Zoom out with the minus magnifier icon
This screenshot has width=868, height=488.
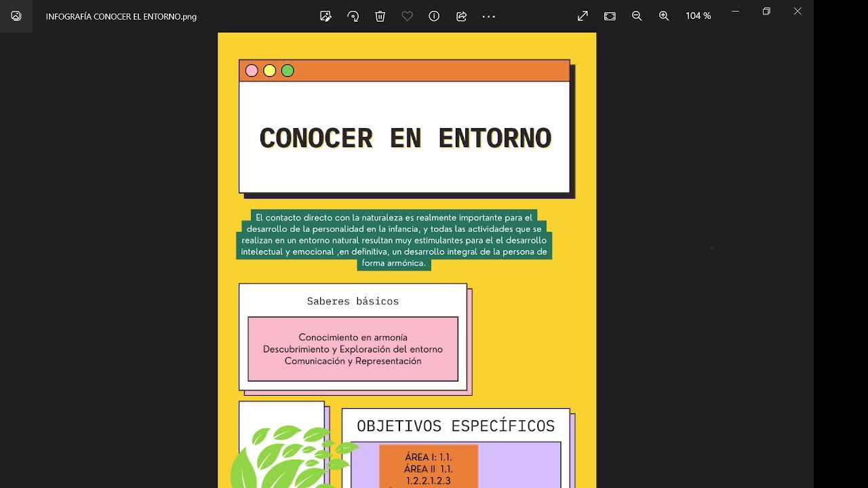637,16
